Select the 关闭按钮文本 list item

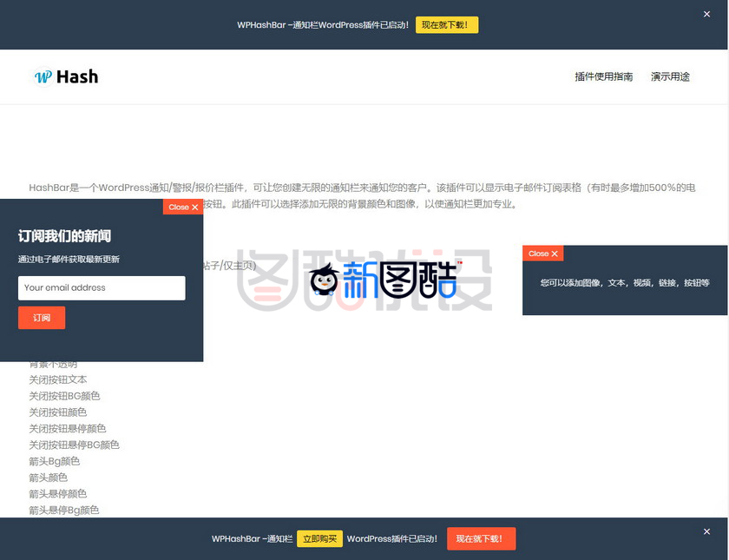click(x=58, y=379)
